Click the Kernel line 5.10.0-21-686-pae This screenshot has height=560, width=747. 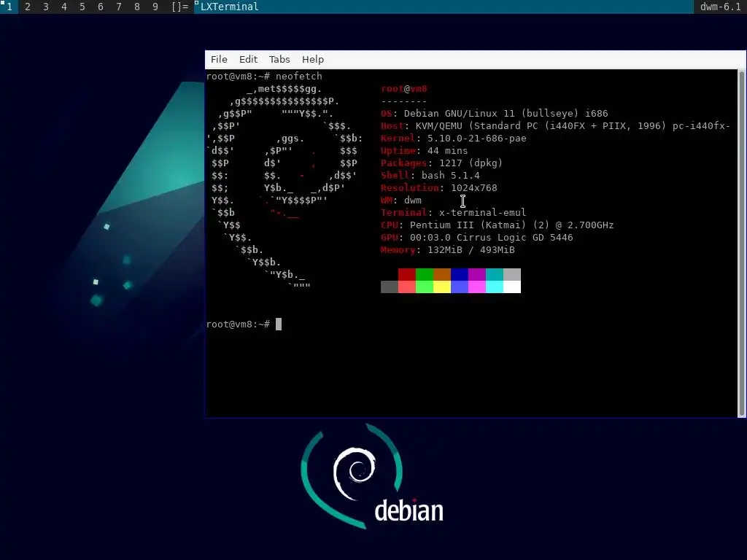(454, 138)
